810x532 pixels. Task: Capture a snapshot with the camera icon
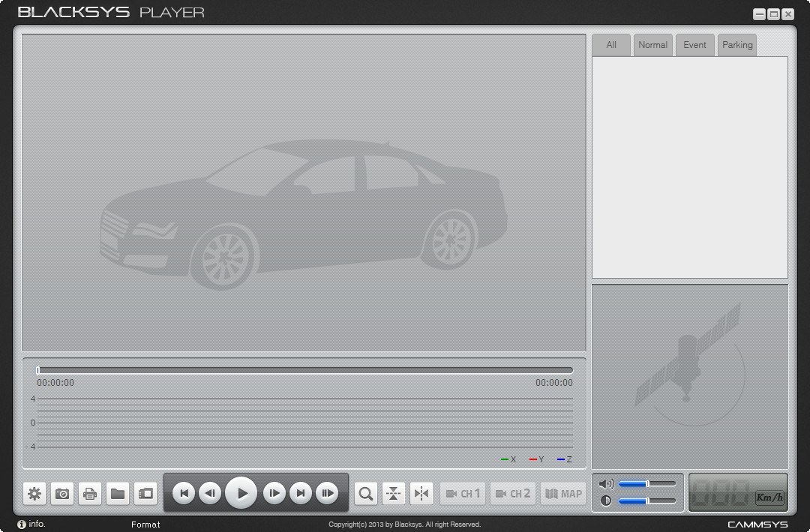(62, 494)
